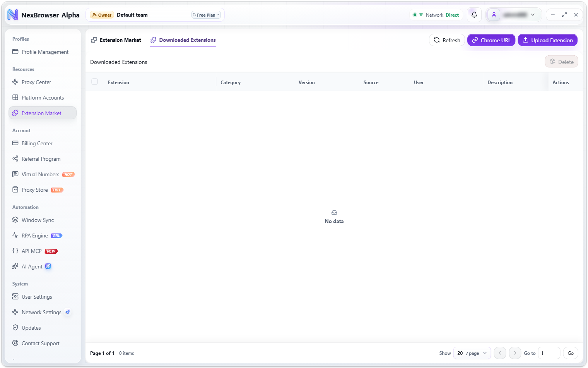Click the NexBrowser logo icon

point(13,15)
